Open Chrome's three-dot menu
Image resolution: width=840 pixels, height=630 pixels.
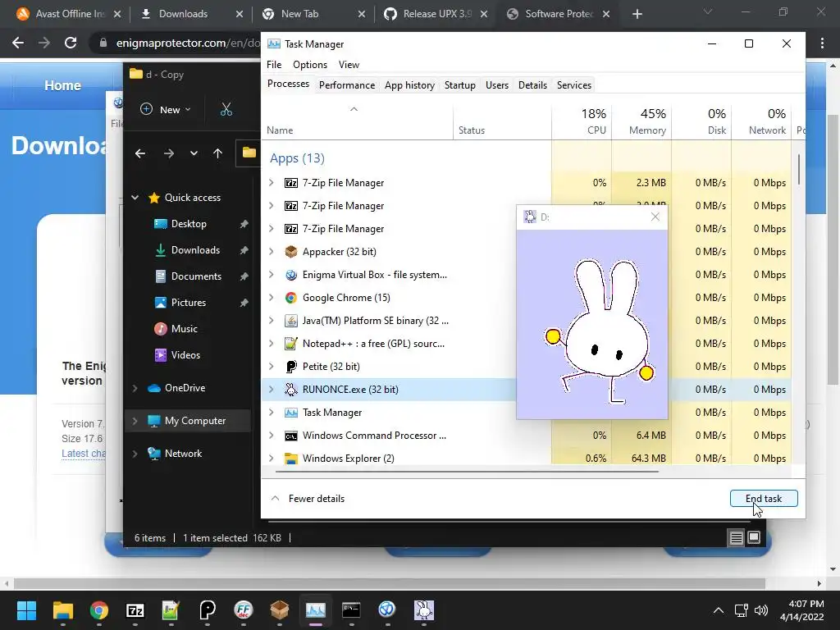coord(822,43)
